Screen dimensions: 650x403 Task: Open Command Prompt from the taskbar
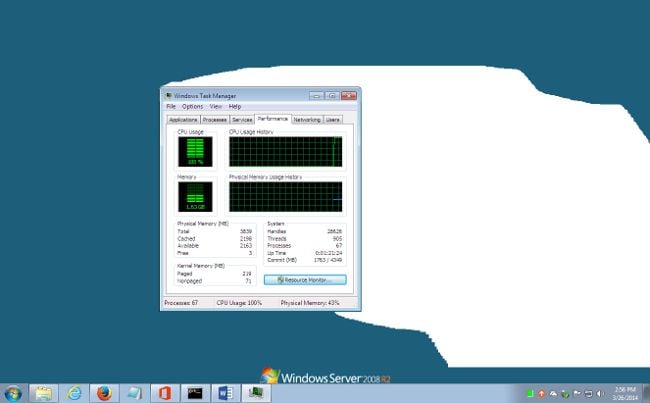(195, 393)
